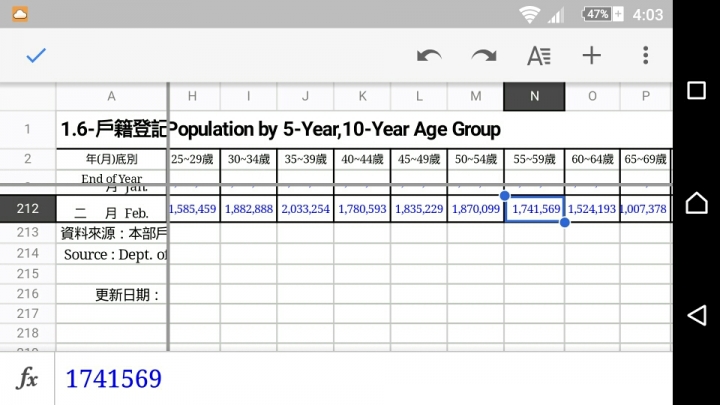Select cell with value 1,524,193

(592, 209)
